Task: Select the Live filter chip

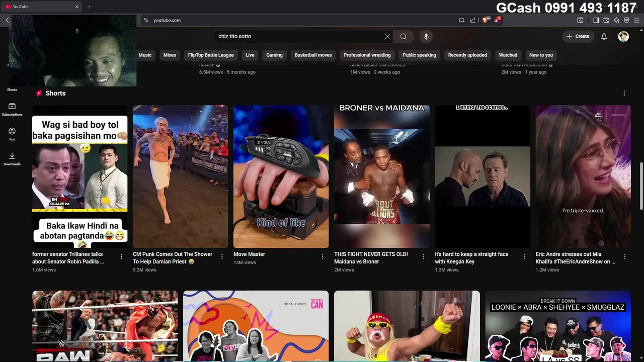Action: tap(250, 55)
